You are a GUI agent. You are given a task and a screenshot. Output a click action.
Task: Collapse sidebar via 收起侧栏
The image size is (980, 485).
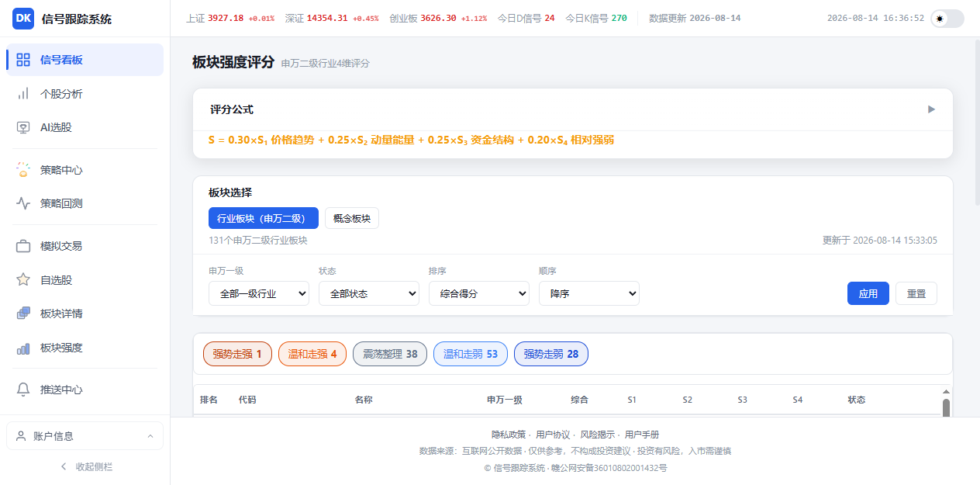click(x=85, y=466)
